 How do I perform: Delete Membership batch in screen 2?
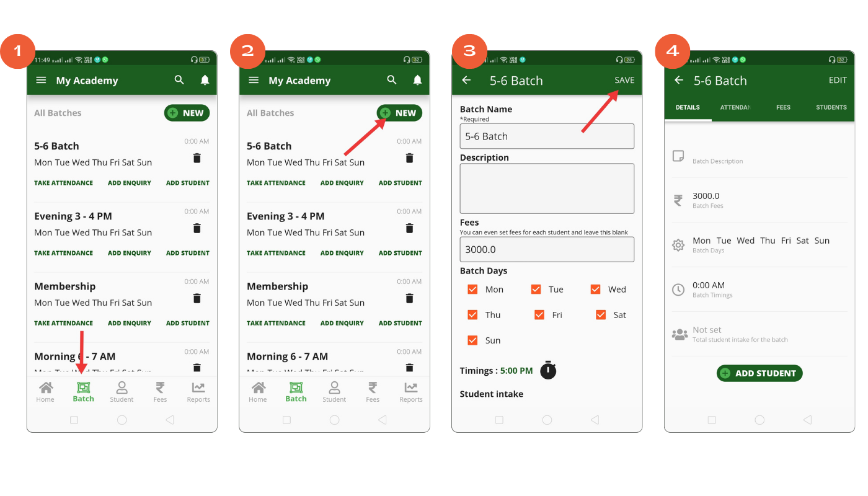[409, 298]
